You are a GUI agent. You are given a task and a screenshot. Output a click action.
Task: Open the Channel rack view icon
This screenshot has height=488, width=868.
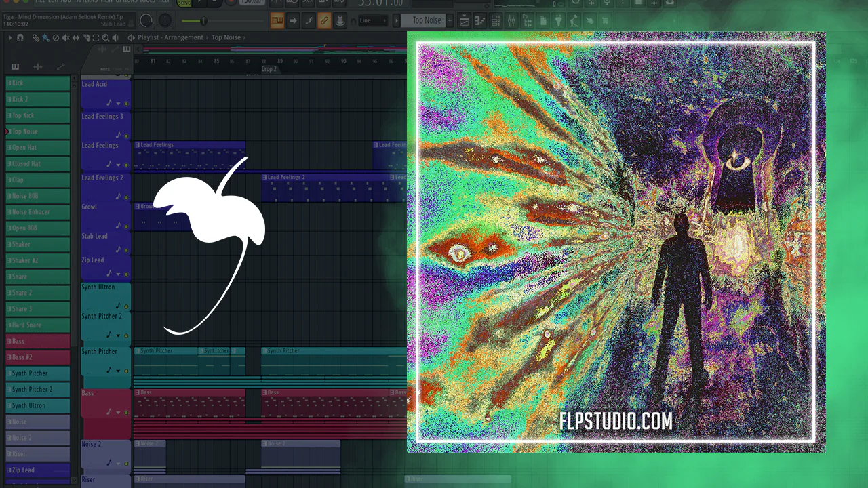[494, 20]
